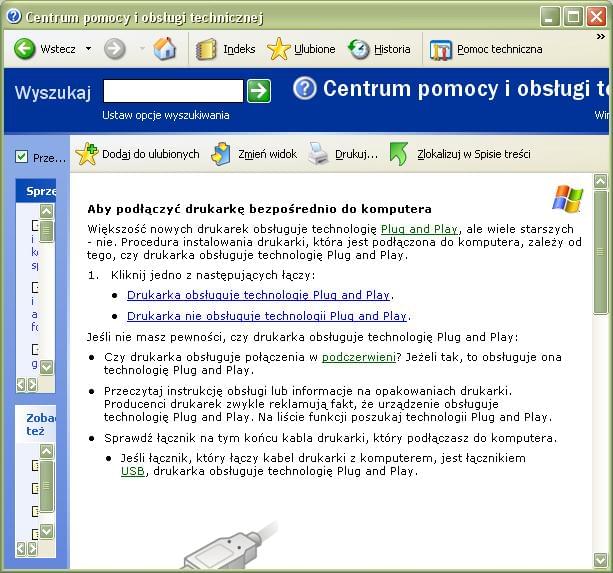Open the Indeks notebook icon
Image resolution: width=613 pixels, height=573 pixels.
206,49
